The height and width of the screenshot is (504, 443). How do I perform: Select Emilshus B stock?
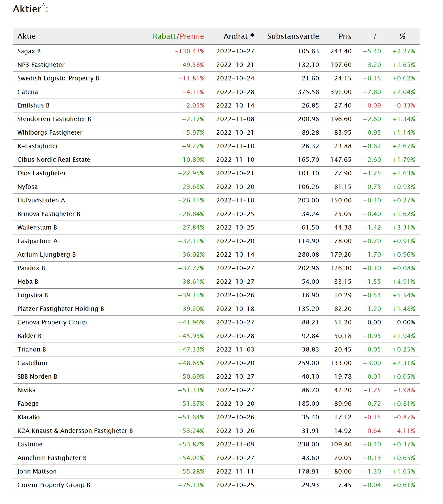[x=33, y=105]
